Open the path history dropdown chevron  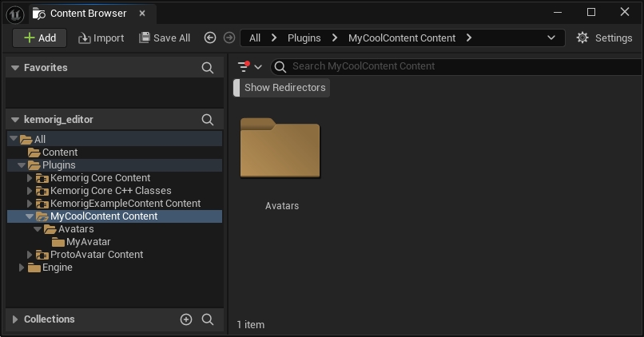551,38
